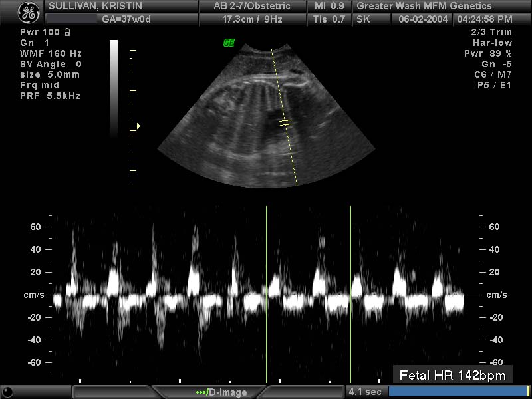Click the Doppler spectrum baseline at cm/s

(199, 295)
